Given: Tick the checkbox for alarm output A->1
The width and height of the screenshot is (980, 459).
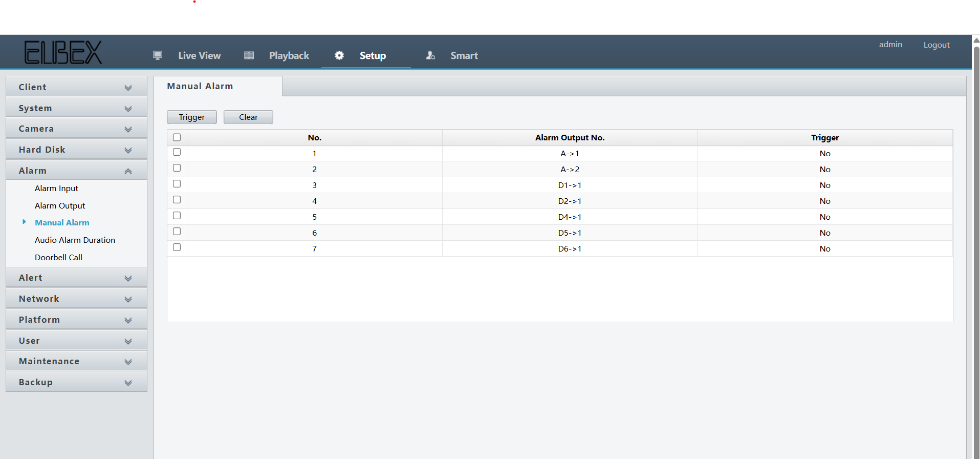Looking at the screenshot, I should coord(177,152).
